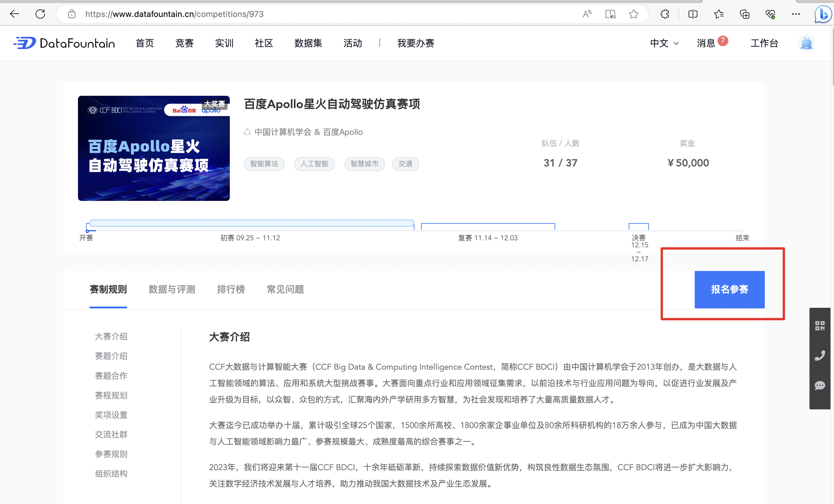This screenshot has height=504, width=834.
Task: Open browser settings via three-dot menu
Action: [x=796, y=14]
